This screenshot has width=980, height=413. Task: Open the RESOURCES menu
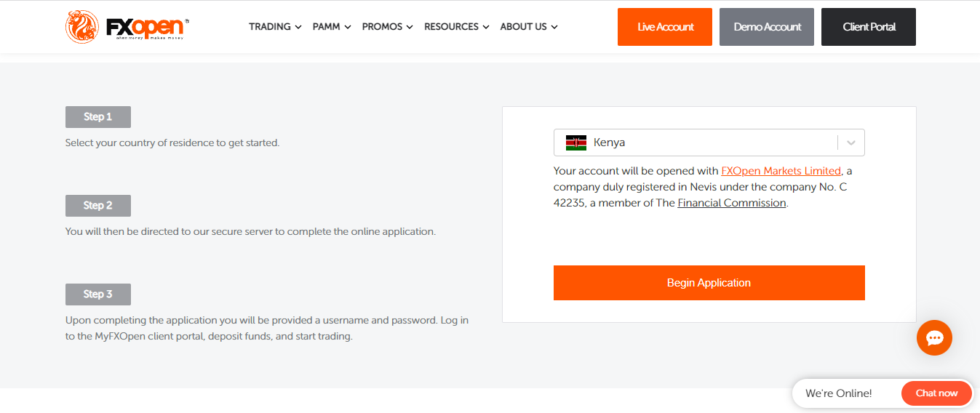pos(456,27)
